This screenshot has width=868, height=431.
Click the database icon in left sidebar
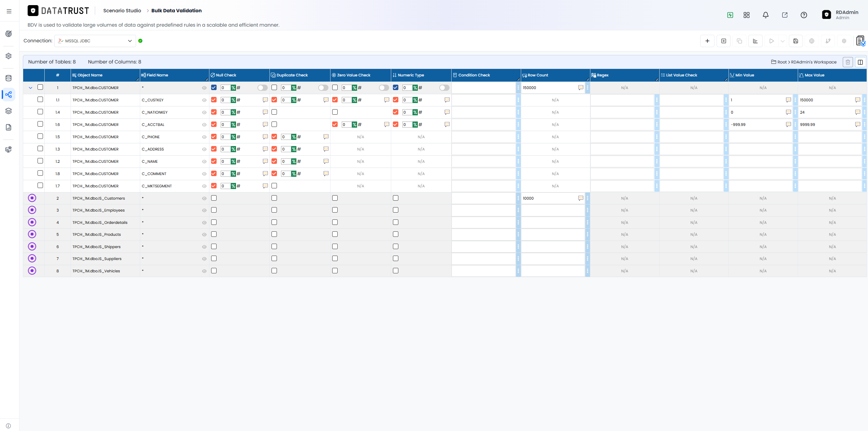(x=9, y=78)
